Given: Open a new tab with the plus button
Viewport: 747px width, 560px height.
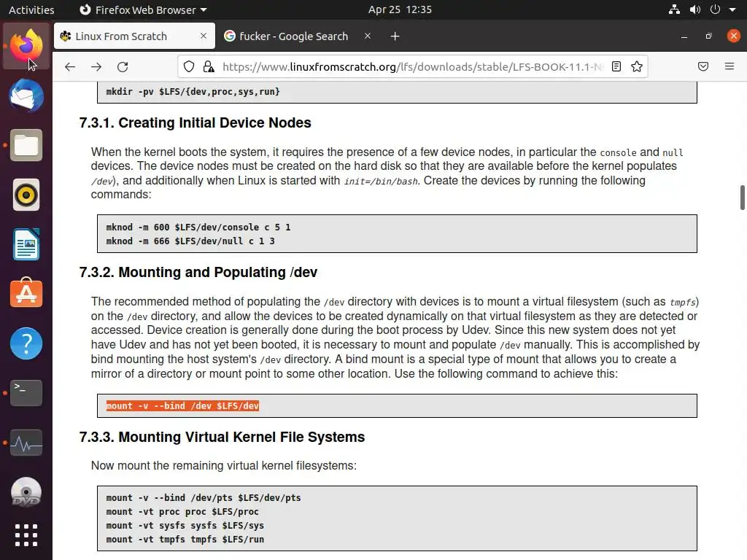Looking at the screenshot, I should pyautogui.click(x=395, y=36).
